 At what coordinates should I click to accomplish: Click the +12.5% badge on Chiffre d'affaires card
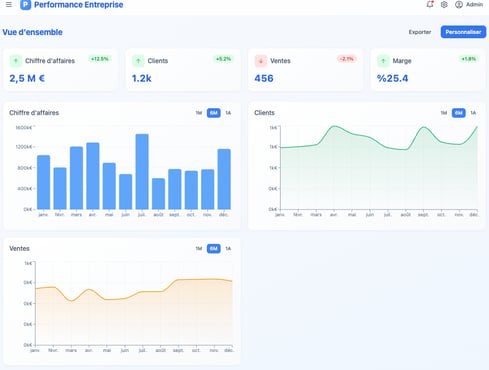click(100, 59)
